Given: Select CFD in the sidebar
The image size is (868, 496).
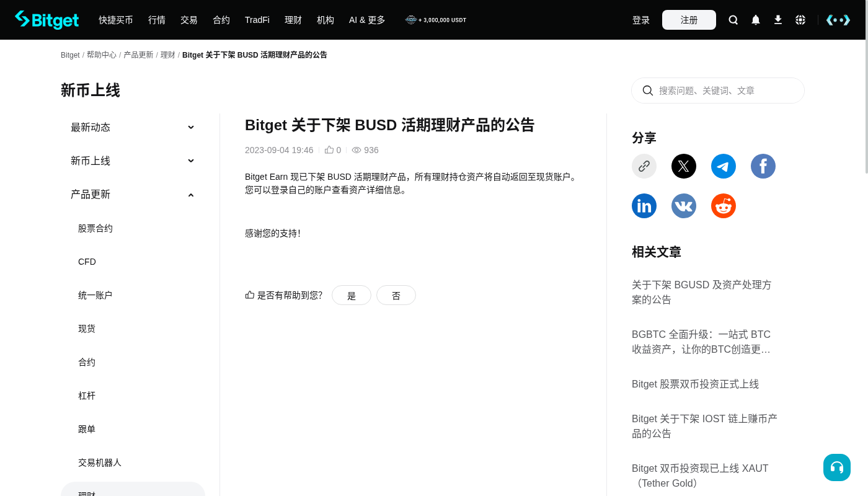Looking at the screenshot, I should pos(87,262).
